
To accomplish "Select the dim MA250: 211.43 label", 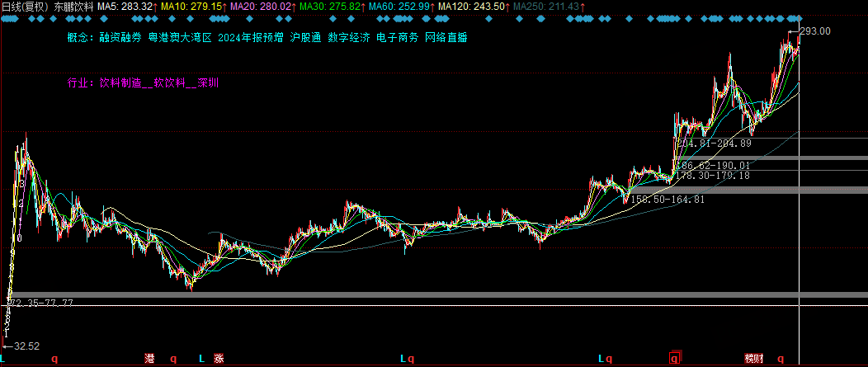I will point(546,7).
